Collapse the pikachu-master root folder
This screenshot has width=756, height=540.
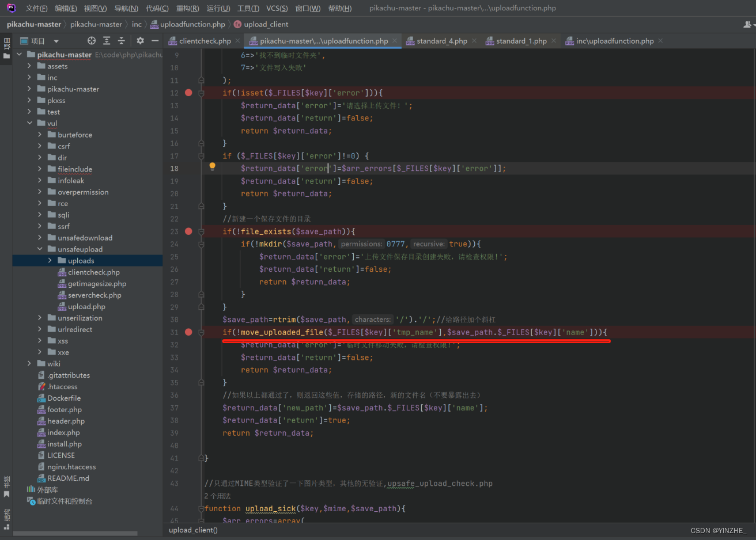point(19,55)
